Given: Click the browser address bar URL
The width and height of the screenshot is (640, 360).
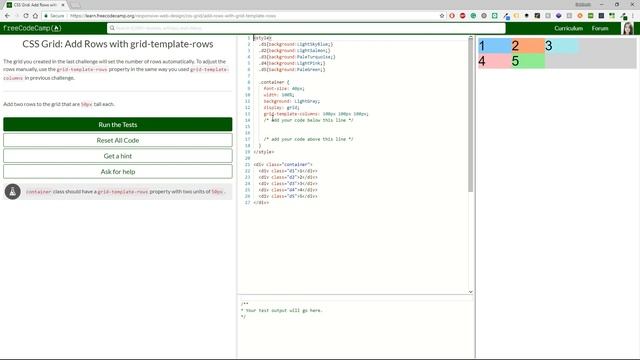Looking at the screenshot, I should [x=173, y=16].
